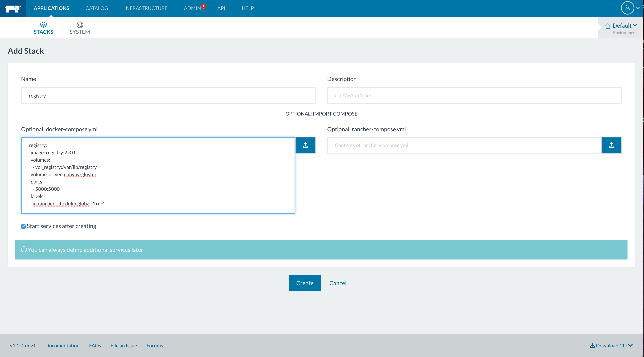The image size is (644, 357).
Task: Click the Name input field
Action: [168, 95]
